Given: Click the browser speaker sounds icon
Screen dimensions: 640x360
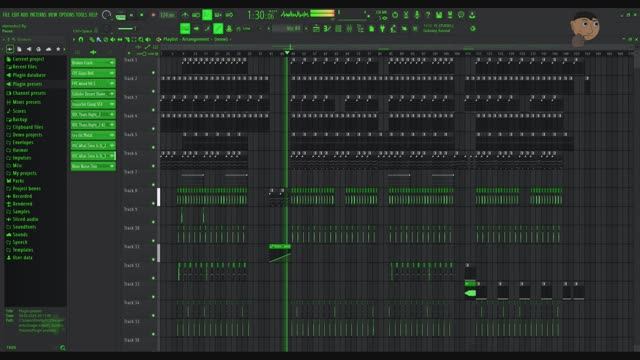Looking at the screenshot, I should (29, 49).
